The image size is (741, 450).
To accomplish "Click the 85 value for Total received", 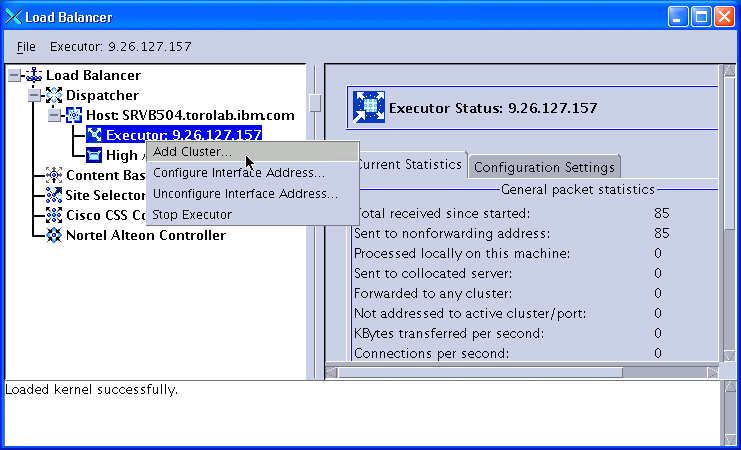I will point(662,214).
